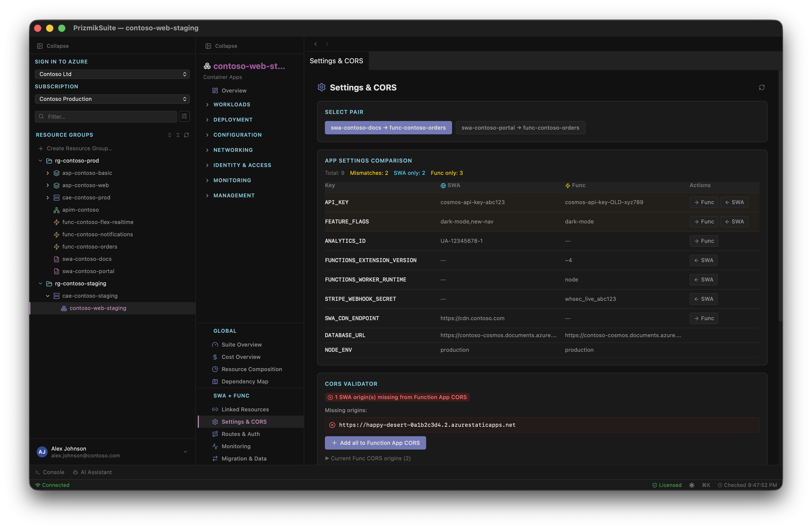Open the Console panel
The height and width of the screenshot is (529, 812).
(50, 472)
